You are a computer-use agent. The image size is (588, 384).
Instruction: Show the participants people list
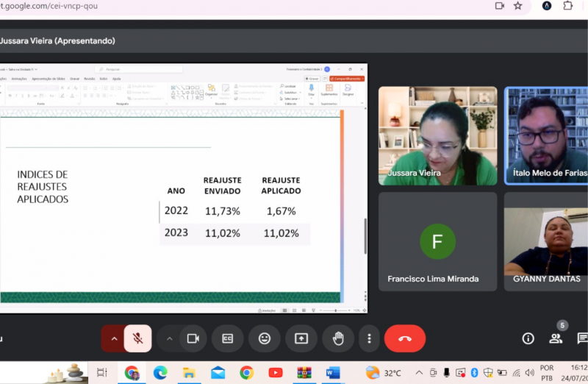556,338
